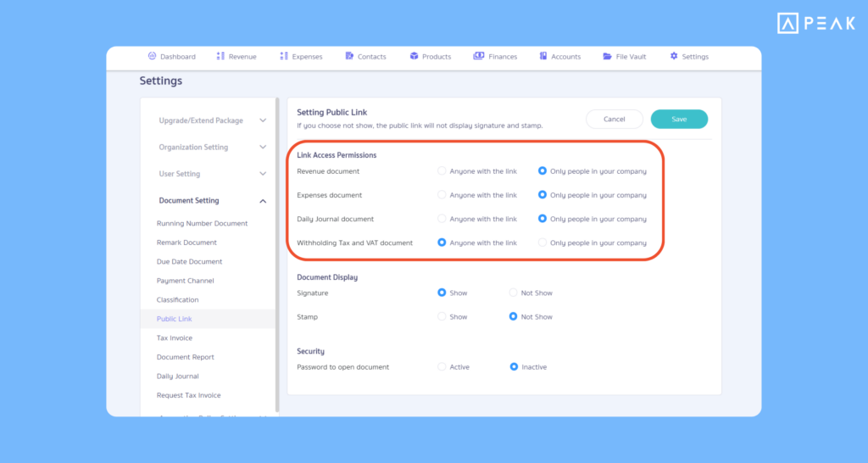Screen dimensions: 868x463
Task: Expand Organization Setting chevron
Action: coord(263,147)
